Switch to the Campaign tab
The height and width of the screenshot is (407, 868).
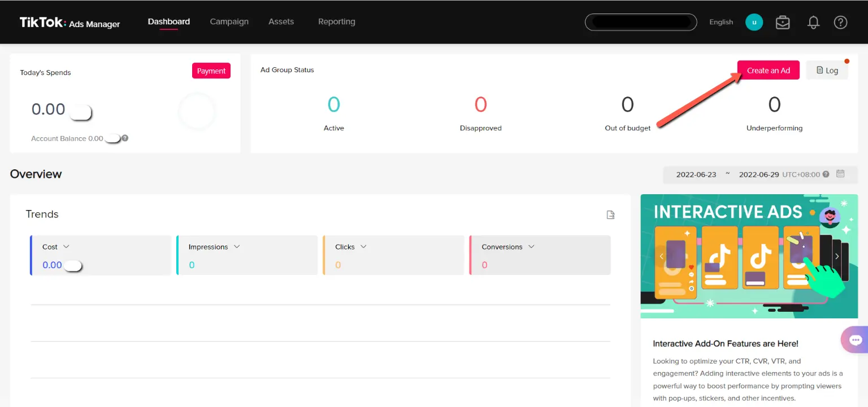229,21
